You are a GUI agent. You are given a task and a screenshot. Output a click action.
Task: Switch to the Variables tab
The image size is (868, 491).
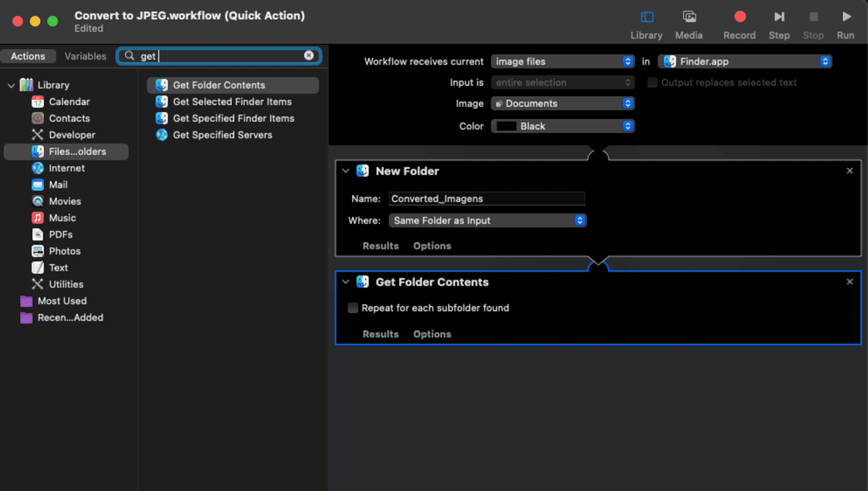point(86,56)
